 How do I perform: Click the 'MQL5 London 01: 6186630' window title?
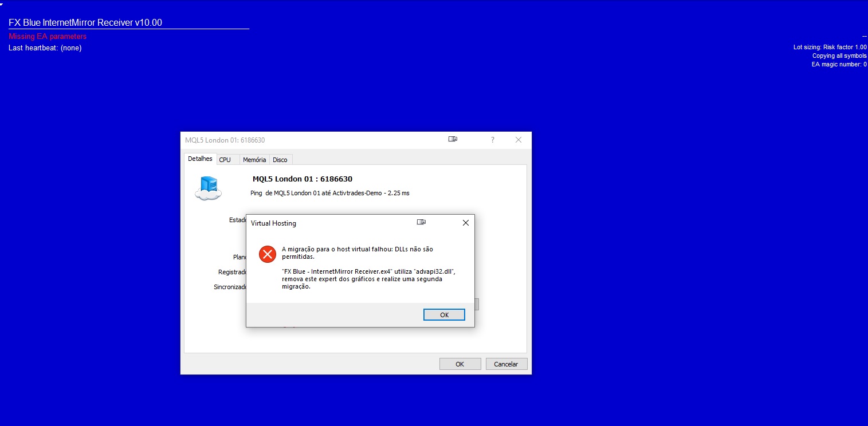[225, 140]
